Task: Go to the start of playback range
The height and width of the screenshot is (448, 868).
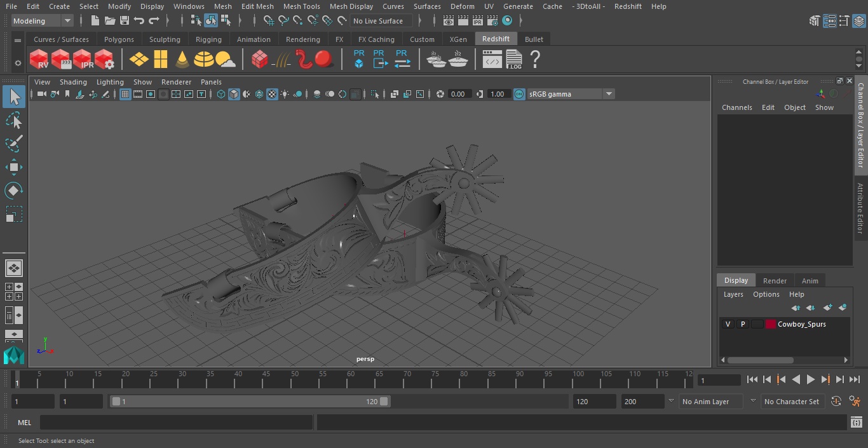Action: coord(752,379)
